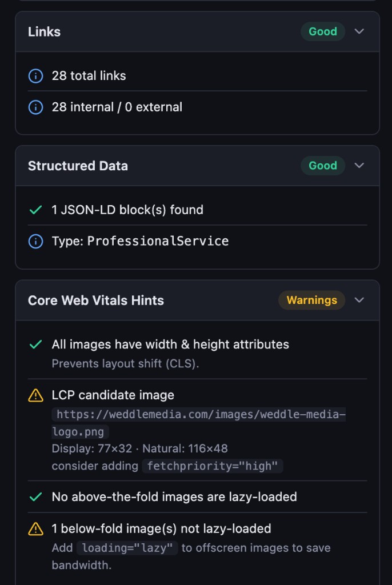Collapse the Structured Data section chevron
The height and width of the screenshot is (585, 392).
[359, 166]
